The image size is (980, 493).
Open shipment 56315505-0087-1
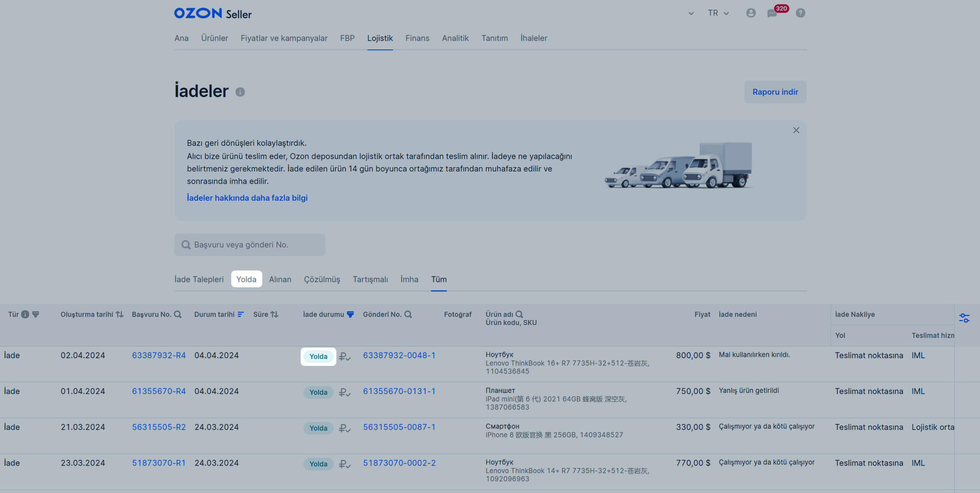[399, 427]
